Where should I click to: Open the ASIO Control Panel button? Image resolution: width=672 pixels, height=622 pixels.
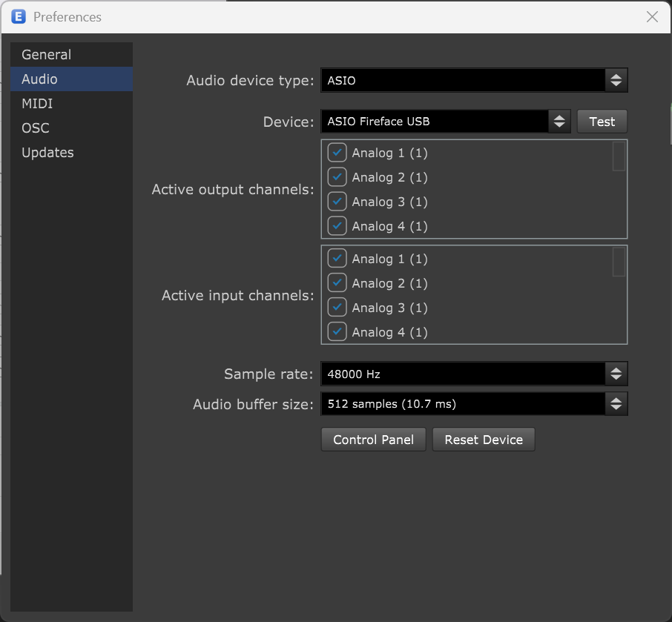tap(373, 440)
